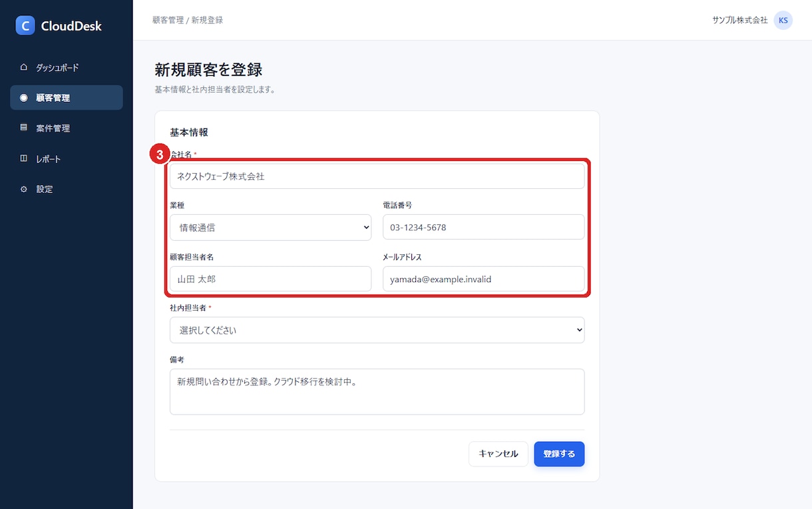Viewport: 812px width, 509px height.
Task: Focus the 顧客担当者名 field
Action: tap(271, 279)
